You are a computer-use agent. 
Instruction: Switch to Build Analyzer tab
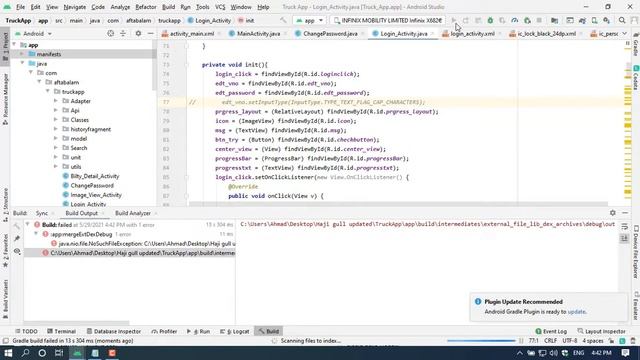133,213
